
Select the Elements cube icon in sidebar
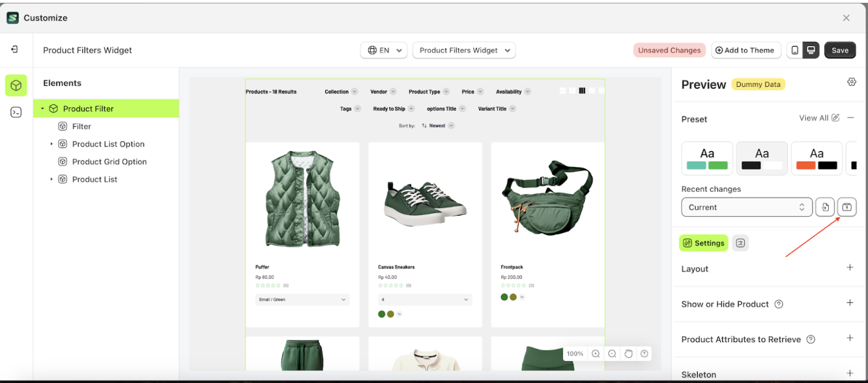(x=16, y=86)
